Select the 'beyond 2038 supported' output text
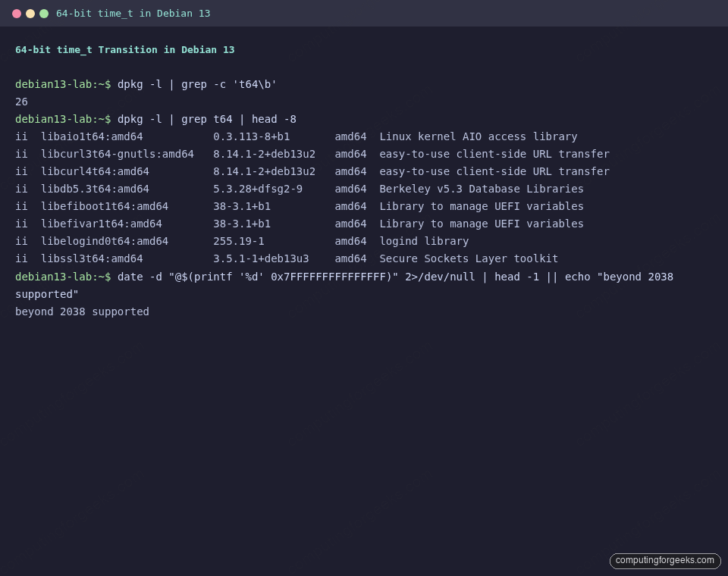 click(x=82, y=311)
